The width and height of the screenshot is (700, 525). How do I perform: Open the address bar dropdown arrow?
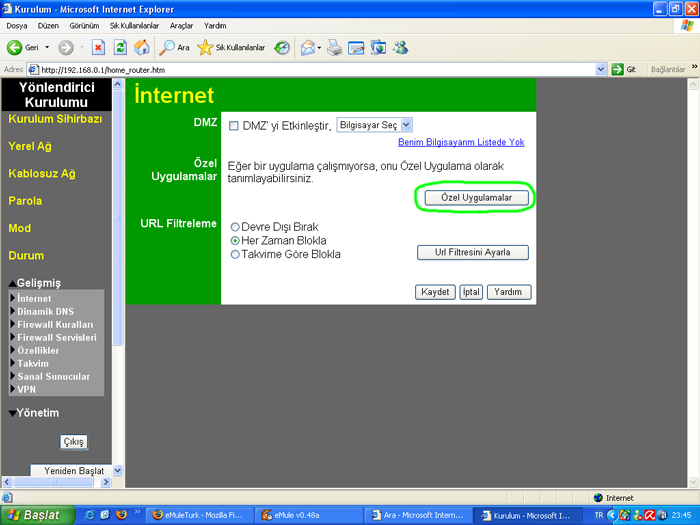(x=601, y=69)
